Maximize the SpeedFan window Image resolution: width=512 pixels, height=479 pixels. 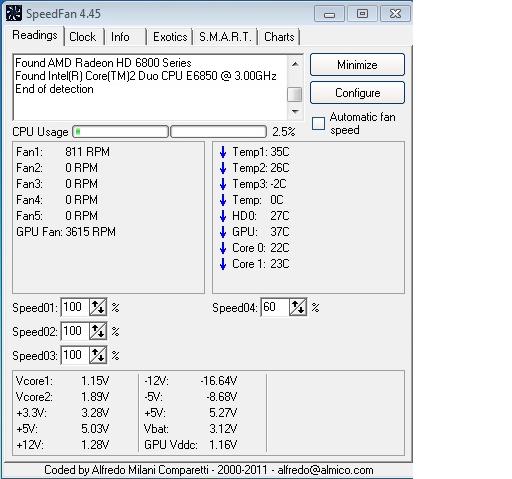(x=362, y=14)
